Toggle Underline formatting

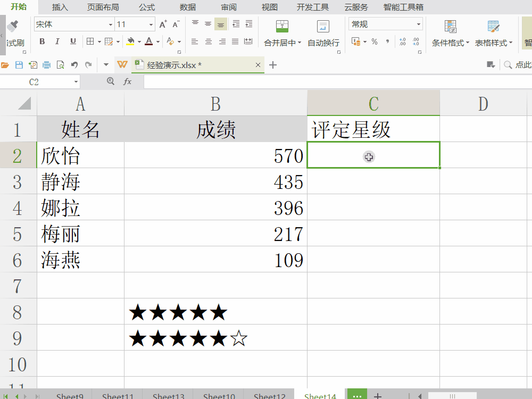pos(73,41)
